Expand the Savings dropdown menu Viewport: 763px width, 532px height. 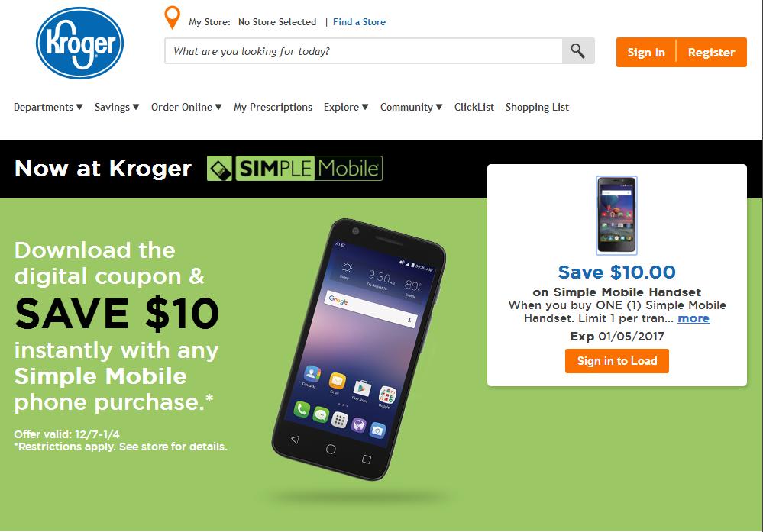pyautogui.click(x=117, y=107)
